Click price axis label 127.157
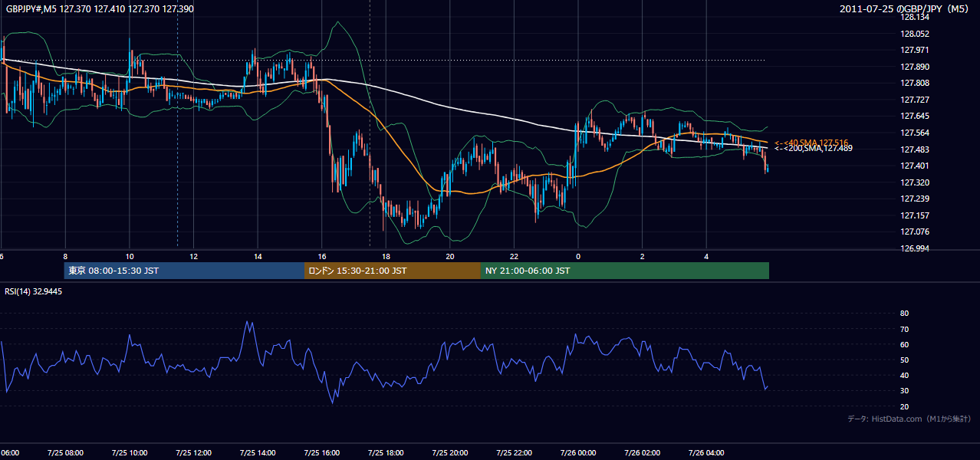 tap(915, 215)
